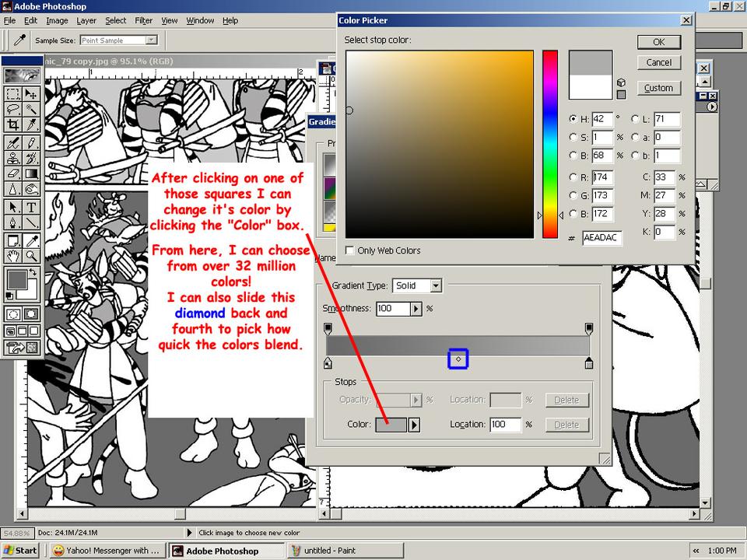This screenshot has width=747, height=560.
Task: Click the vertical rainbow hue slider
Action: [550, 145]
